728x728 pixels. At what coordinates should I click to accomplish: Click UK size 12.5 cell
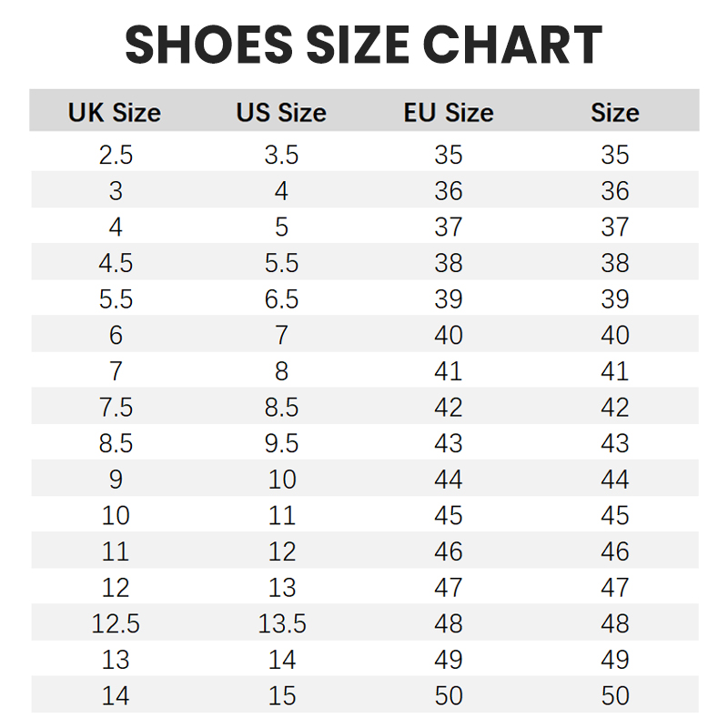[116, 623]
